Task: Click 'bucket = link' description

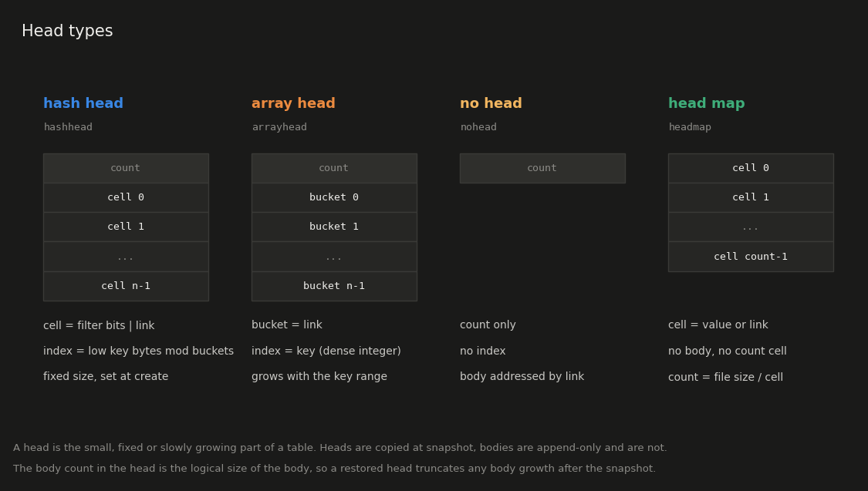Action: [x=287, y=325]
